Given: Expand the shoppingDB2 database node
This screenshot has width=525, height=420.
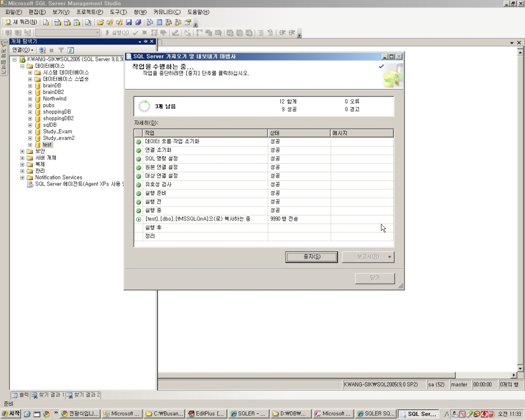Looking at the screenshot, I should (30, 118).
